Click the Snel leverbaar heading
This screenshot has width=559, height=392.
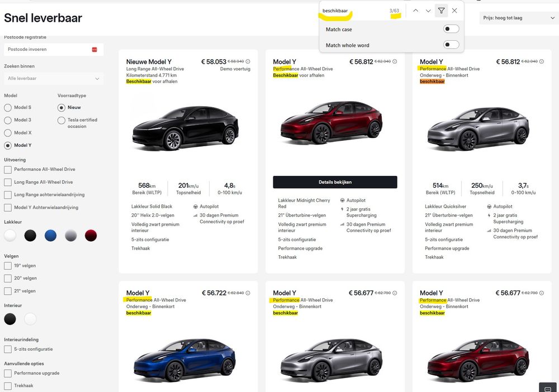pos(43,18)
